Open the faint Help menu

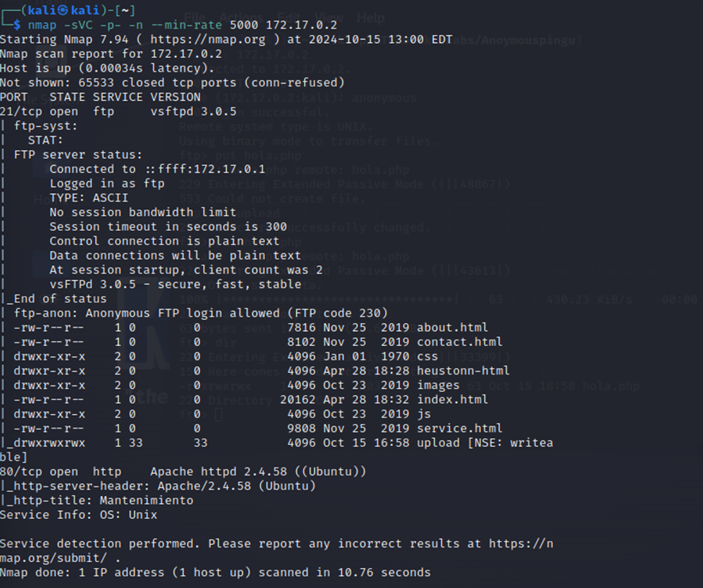click(x=371, y=17)
